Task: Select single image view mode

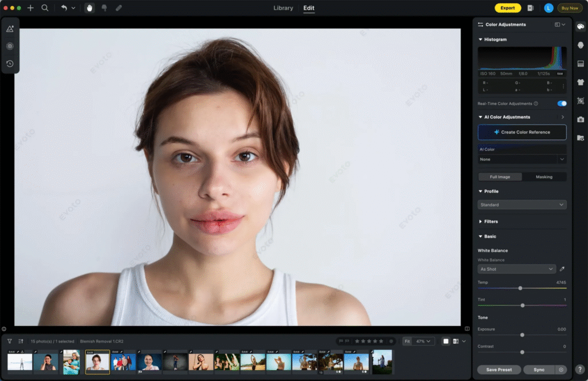Action: [446, 341]
